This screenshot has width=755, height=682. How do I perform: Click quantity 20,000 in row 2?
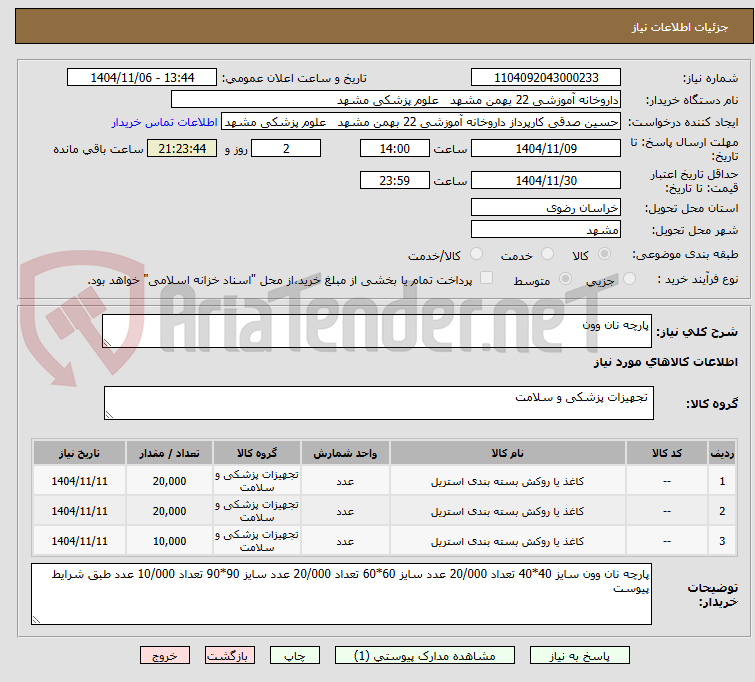click(x=169, y=511)
